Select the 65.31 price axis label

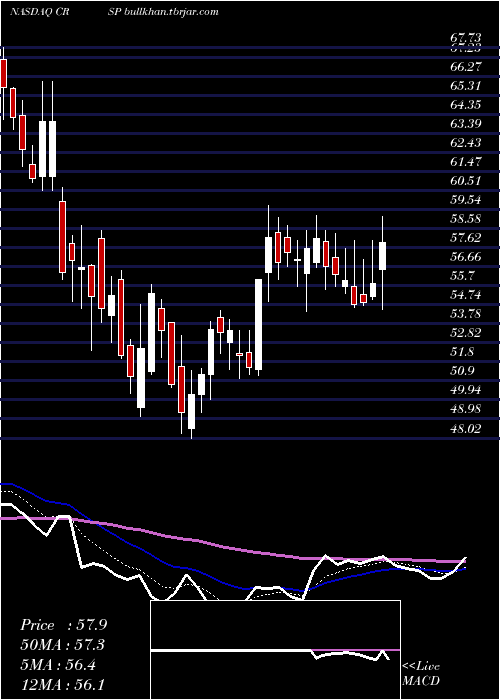point(465,86)
